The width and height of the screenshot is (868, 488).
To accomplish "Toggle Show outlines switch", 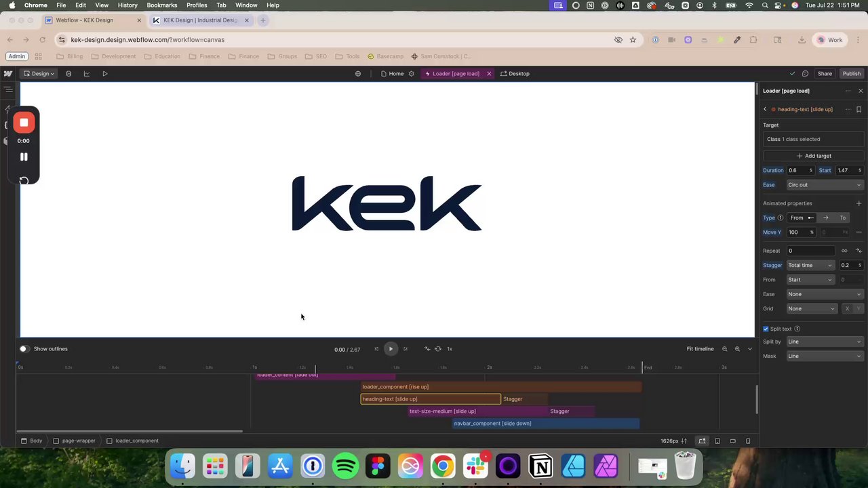I will coord(24,349).
